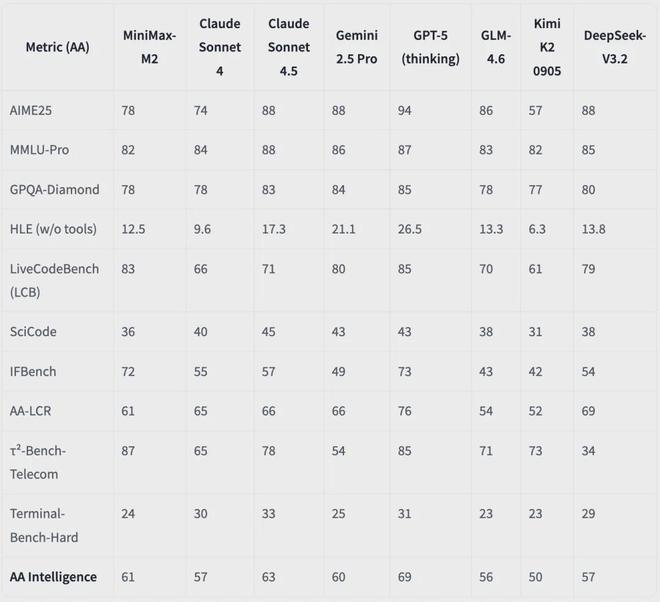Image resolution: width=660 pixels, height=602 pixels.
Task: Select the GLM-4.6 column header
Action: pos(496,48)
